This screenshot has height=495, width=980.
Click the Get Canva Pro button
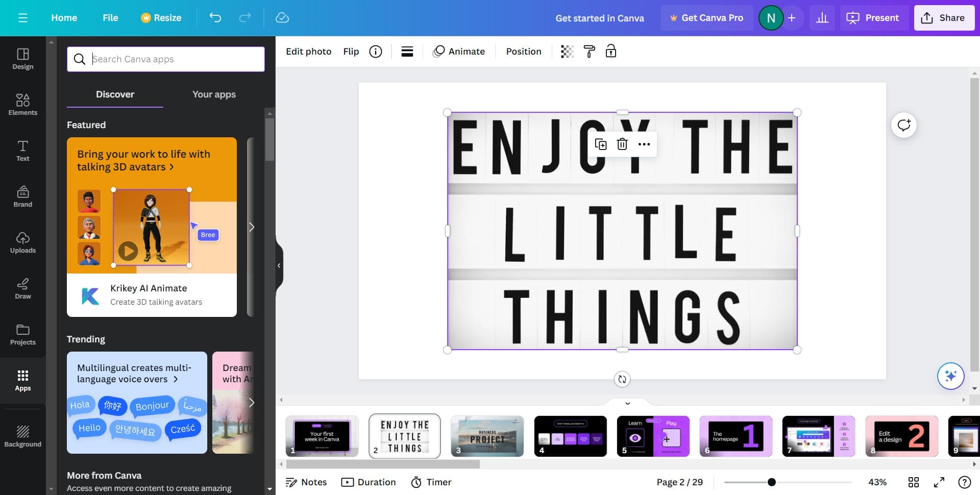(x=707, y=17)
